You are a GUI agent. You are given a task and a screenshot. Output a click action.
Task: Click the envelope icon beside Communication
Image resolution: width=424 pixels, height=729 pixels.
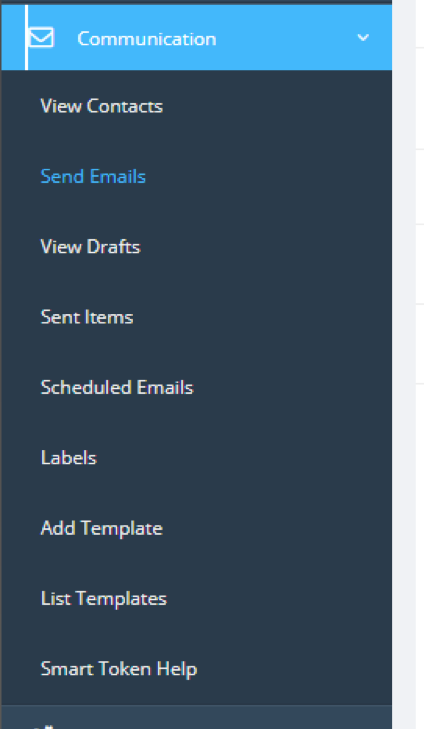pyautogui.click(x=41, y=38)
